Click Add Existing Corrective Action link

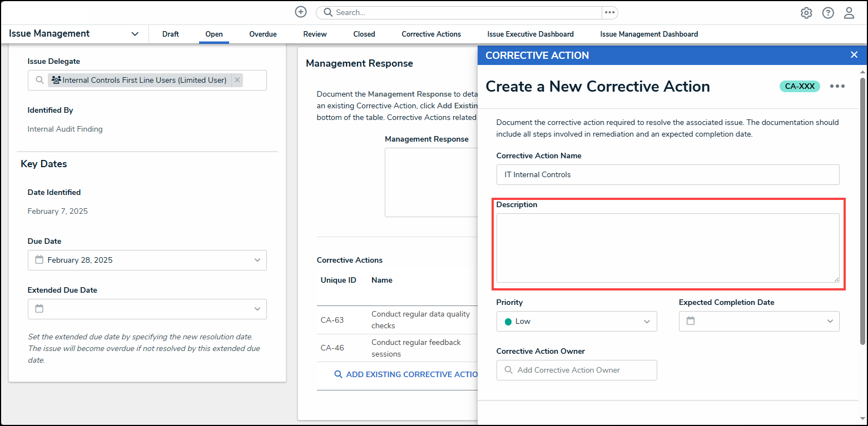(406, 374)
